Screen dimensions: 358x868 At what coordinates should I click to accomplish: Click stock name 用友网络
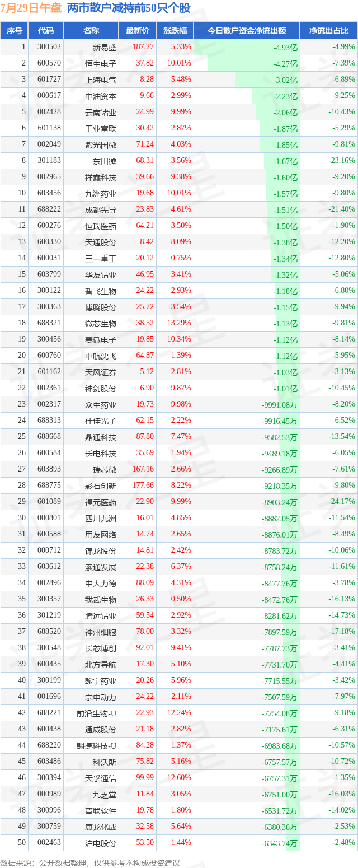click(x=101, y=534)
